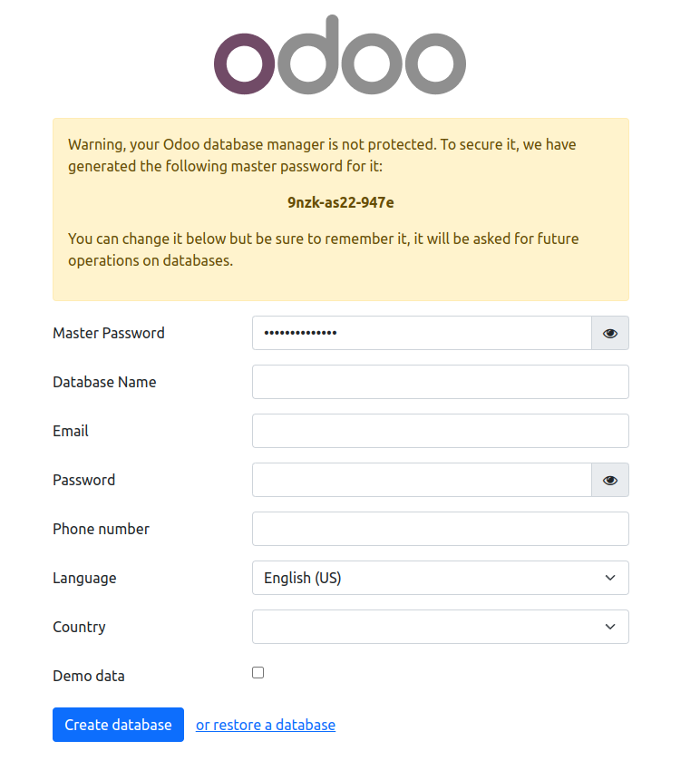Expand the Language list via its chevron
The height and width of the screenshot is (780, 700).
coord(612,578)
